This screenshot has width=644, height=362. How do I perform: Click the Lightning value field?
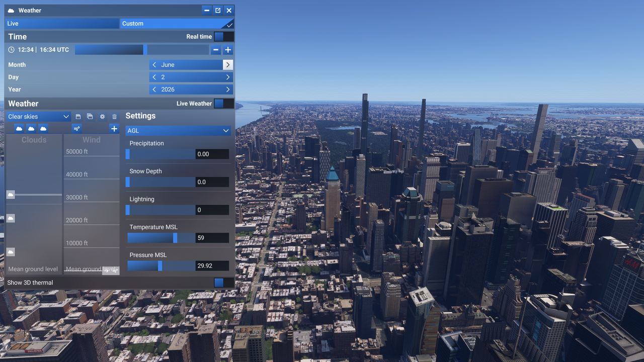click(212, 210)
